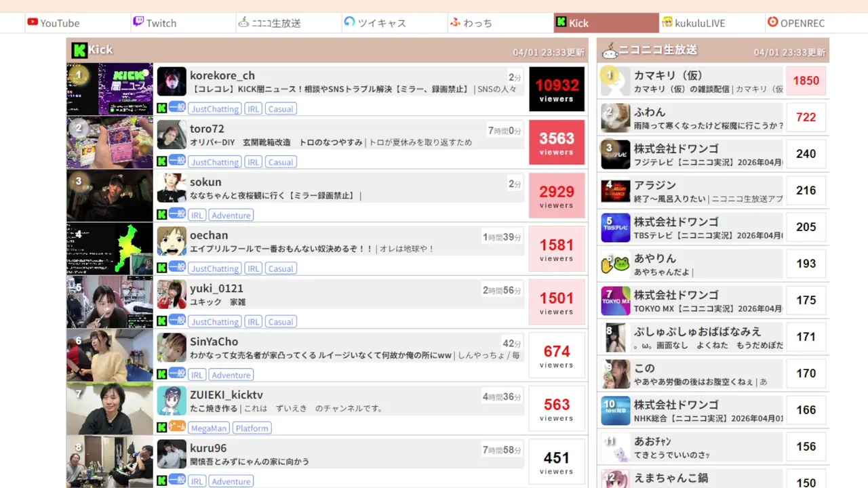Viewport: 868px width, 488px height.
Task: Click the Niconico TV mascot header icon
Action: tap(610, 50)
